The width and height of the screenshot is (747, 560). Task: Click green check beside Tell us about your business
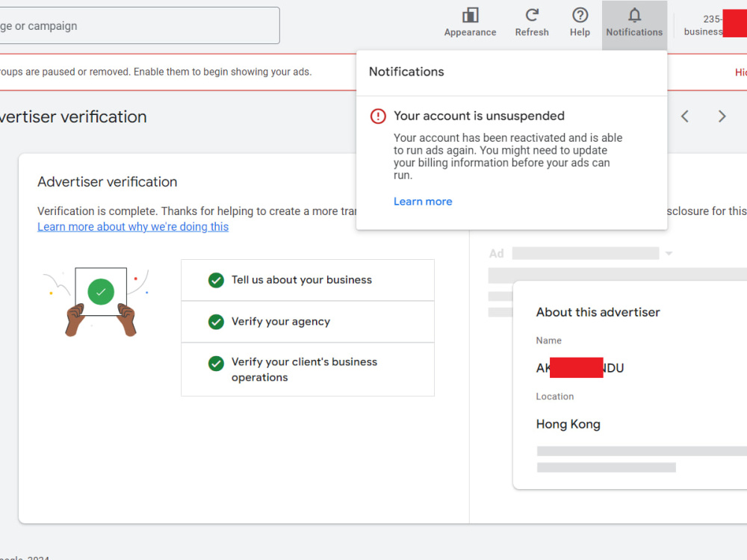tap(217, 280)
